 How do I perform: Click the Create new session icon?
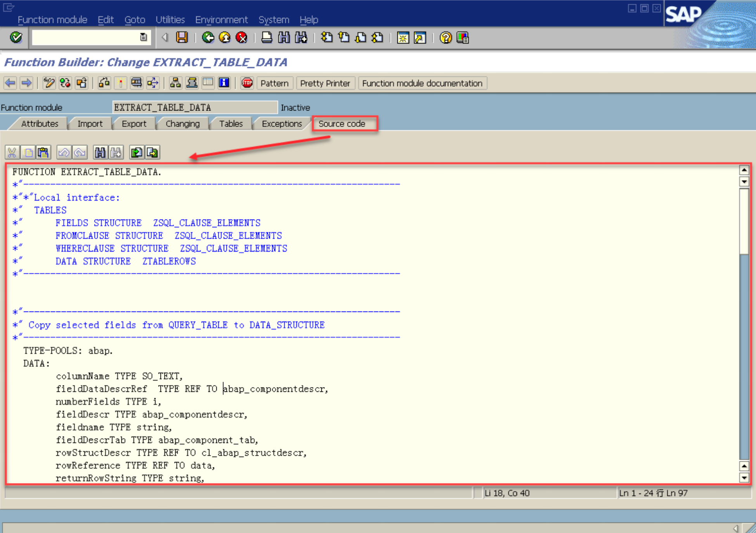coord(403,38)
